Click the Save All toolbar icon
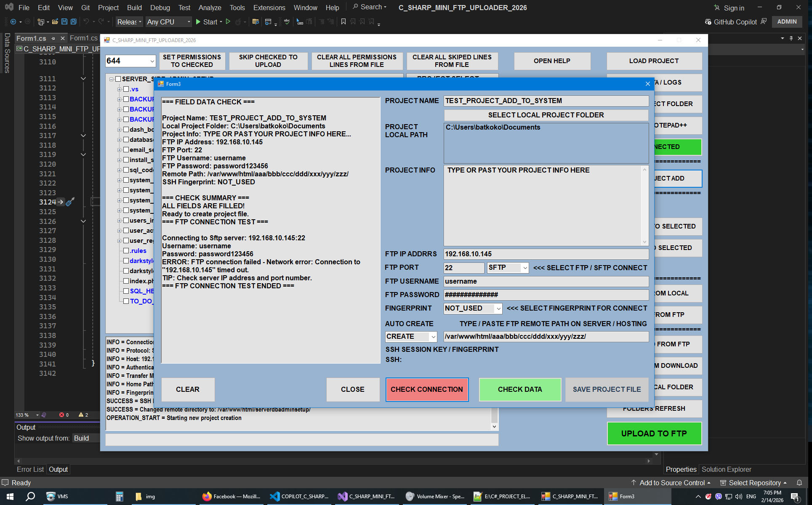Screen dimensions: 812x505 pyautogui.click(x=74, y=21)
